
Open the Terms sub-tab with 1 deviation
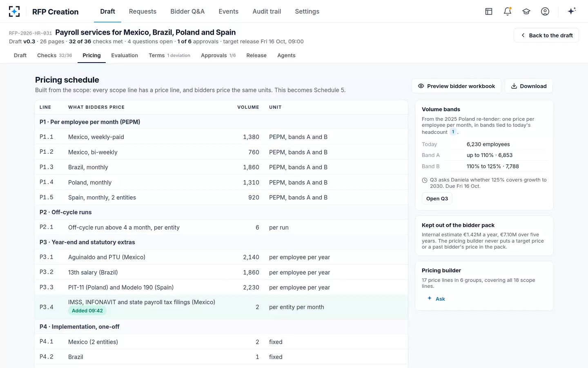pos(169,55)
